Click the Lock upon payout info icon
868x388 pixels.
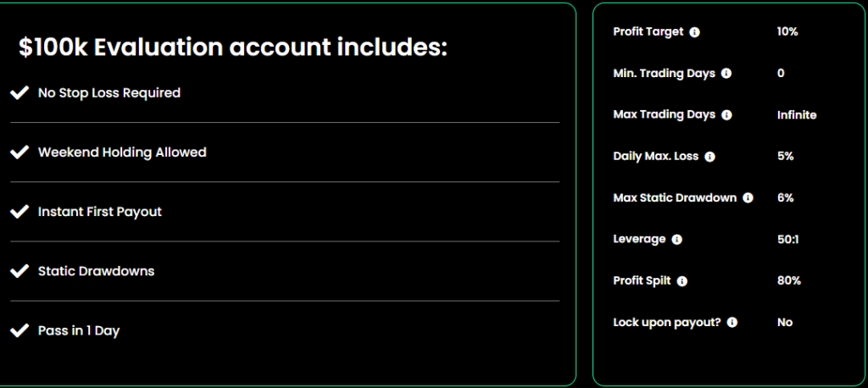coord(732,323)
